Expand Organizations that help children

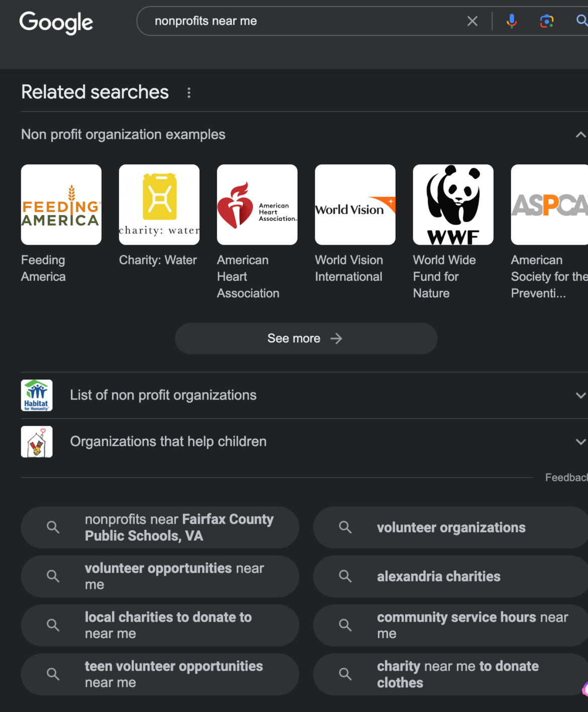click(x=580, y=442)
